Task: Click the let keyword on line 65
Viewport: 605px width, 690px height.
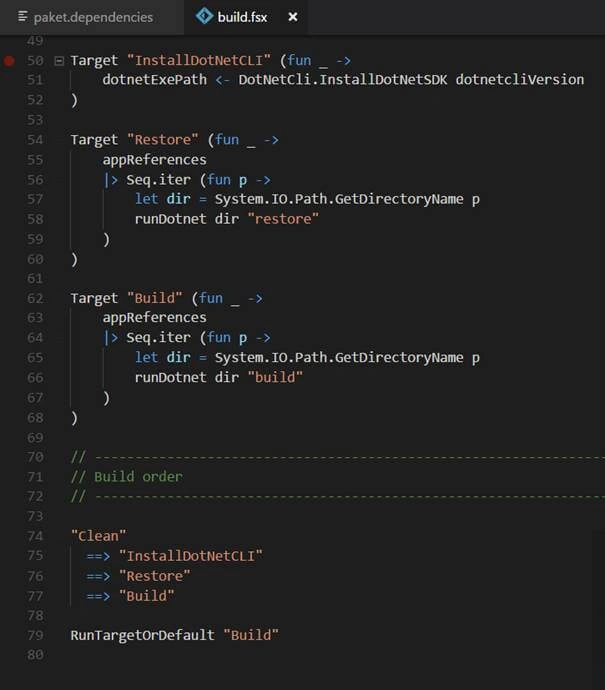Action: click(x=147, y=357)
